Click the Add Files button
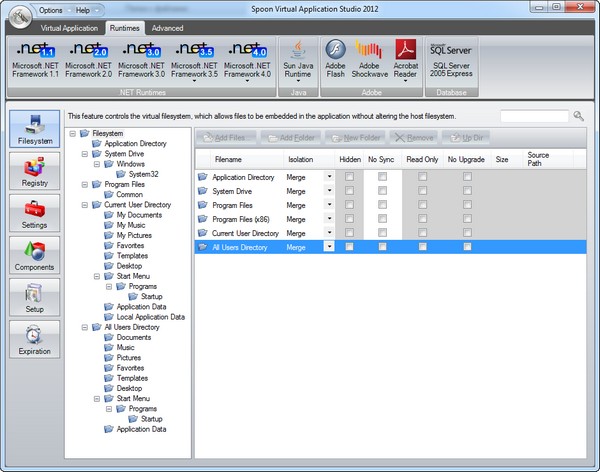 227,135
